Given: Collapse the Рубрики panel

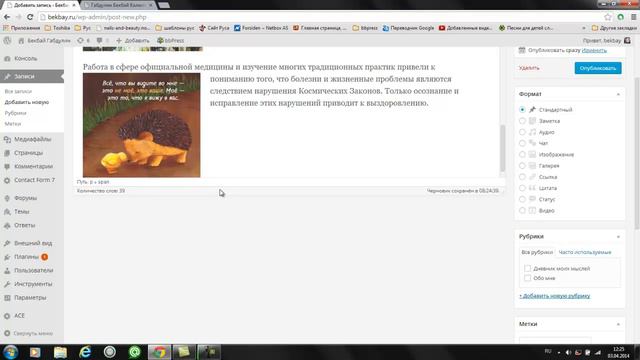Looking at the screenshot, I should [x=618, y=237].
